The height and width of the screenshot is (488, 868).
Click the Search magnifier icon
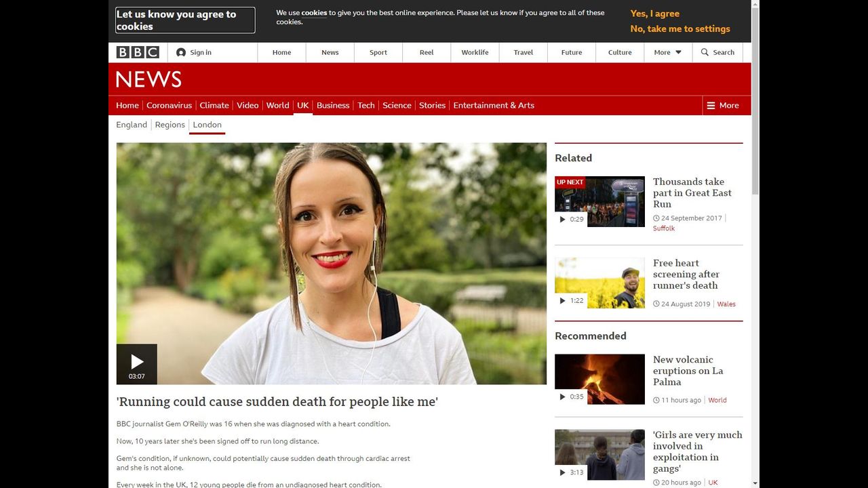[705, 52]
